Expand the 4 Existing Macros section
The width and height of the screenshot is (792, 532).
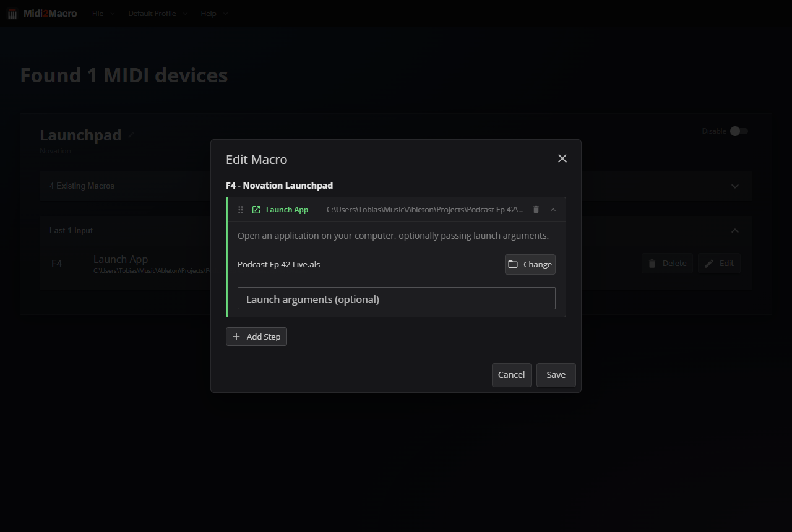click(396, 186)
